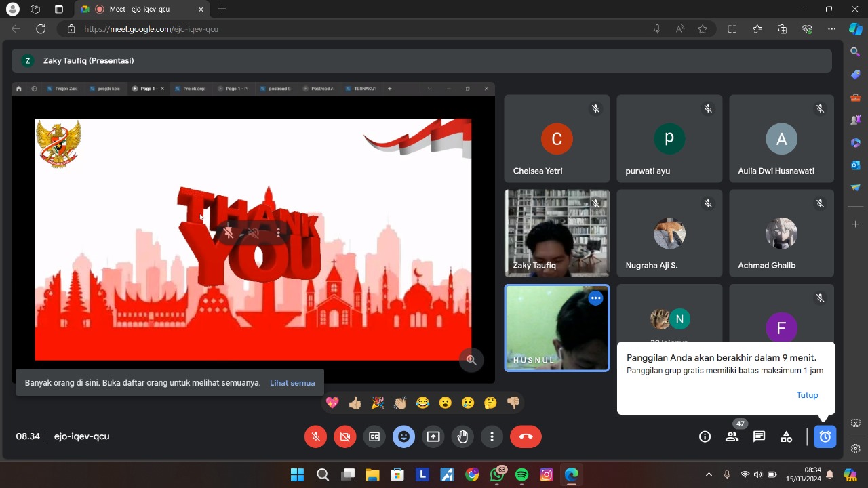Viewport: 868px width, 488px height.
Task: Raise hand in the meeting
Action: pos(462,437)
